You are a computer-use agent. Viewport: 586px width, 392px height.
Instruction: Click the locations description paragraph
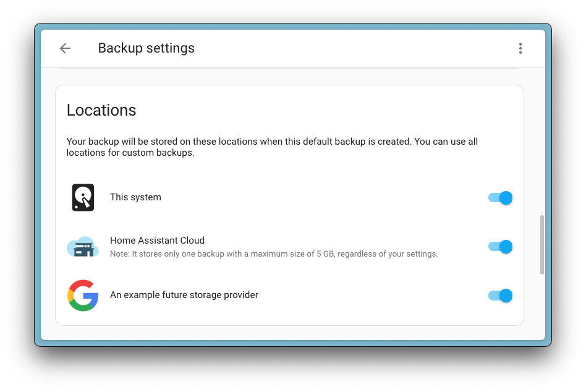(x=272, y=147)
